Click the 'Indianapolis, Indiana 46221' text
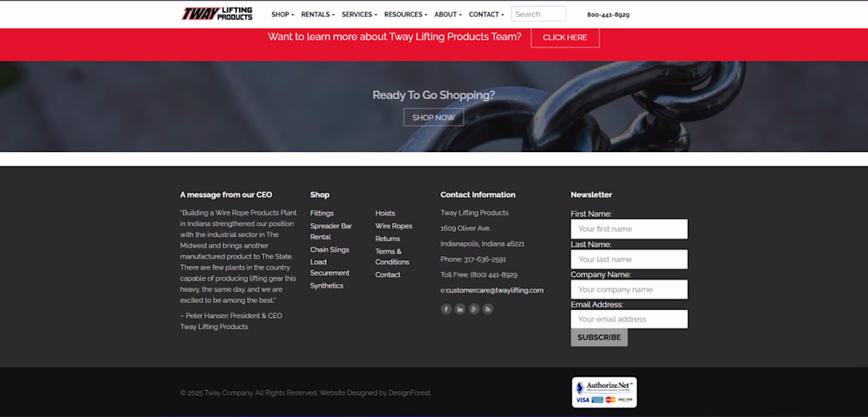The image size is (868, 417). [482, 244]
